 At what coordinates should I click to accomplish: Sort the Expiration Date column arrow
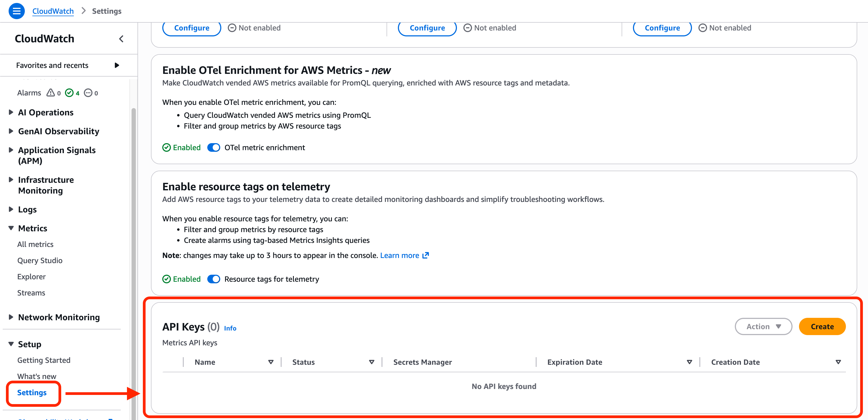click(690, 362)
